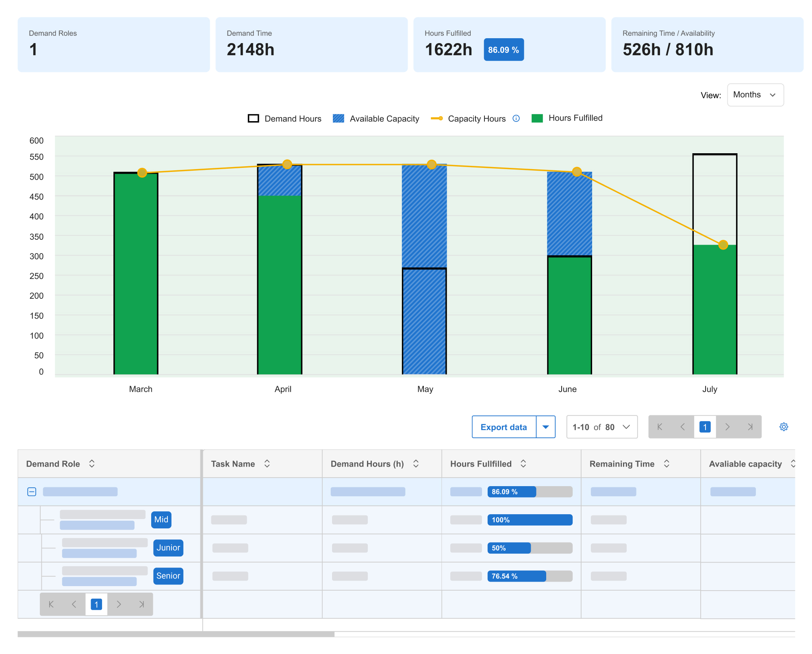Viewport: 812px width, 654px height.
Task: Click the table settings gear icon
Action: [x=784, y=427]
